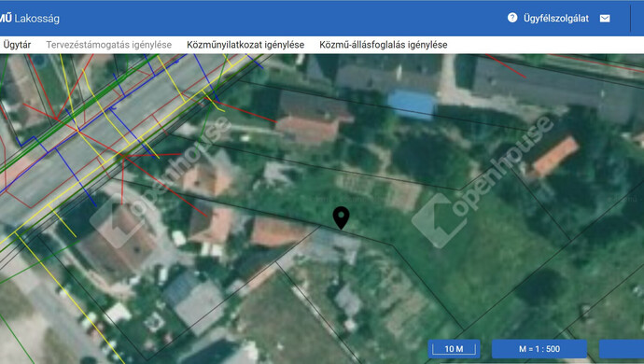The height and width of the screenshot is (364, 644).
Task: Click the help question mark icon
Action: [x=512, y=18]
